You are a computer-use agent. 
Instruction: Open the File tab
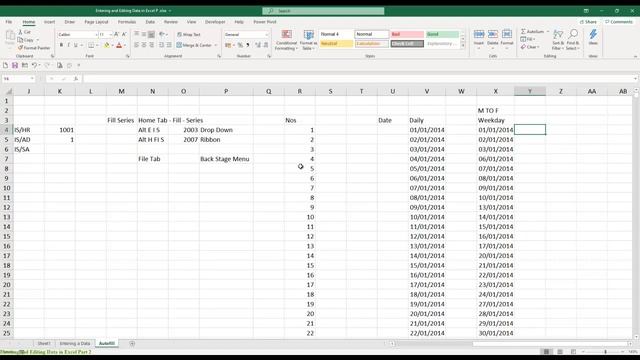coord(9,22)
